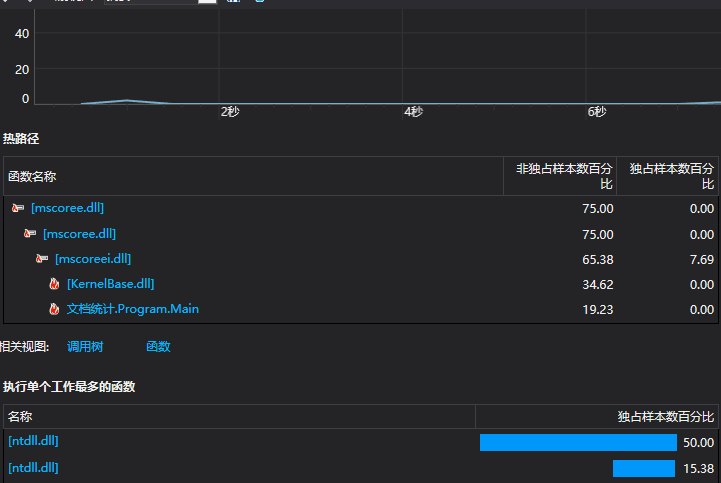Click the hot path icon beside second-level mscoree.dll

point(29,233)
